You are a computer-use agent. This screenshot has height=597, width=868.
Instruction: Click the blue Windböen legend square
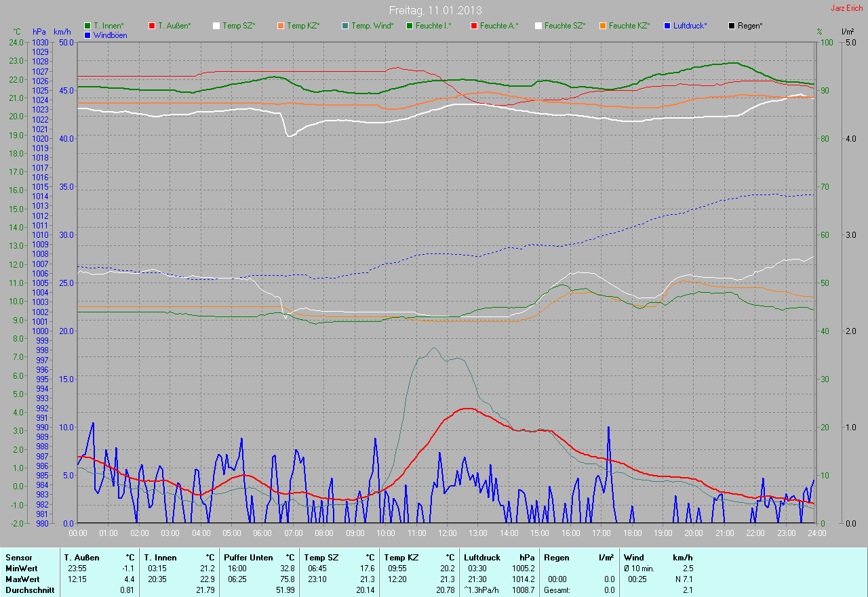[87, 35]
